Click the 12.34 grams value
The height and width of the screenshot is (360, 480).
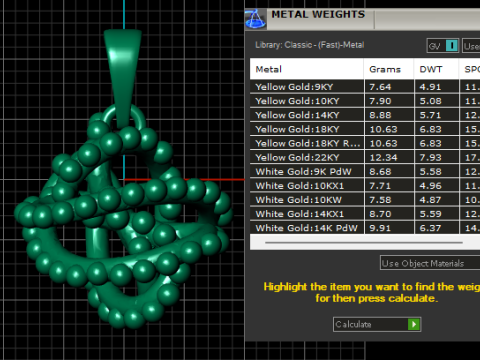(383, 157)
